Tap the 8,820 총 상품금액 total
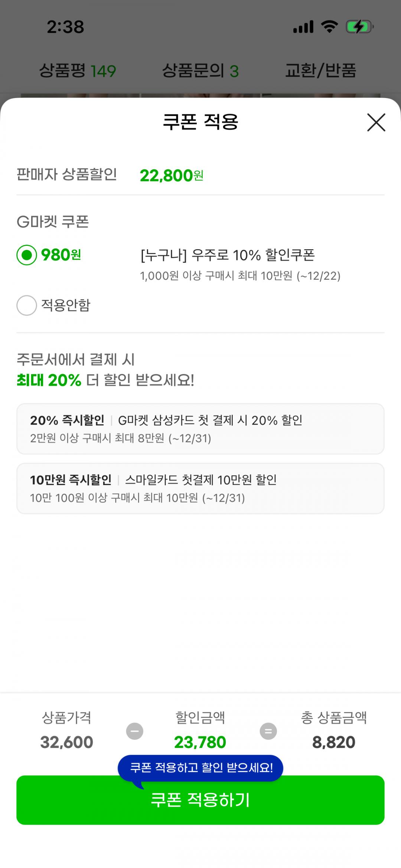The image size is (401, 868). click(x=334, y=742)
